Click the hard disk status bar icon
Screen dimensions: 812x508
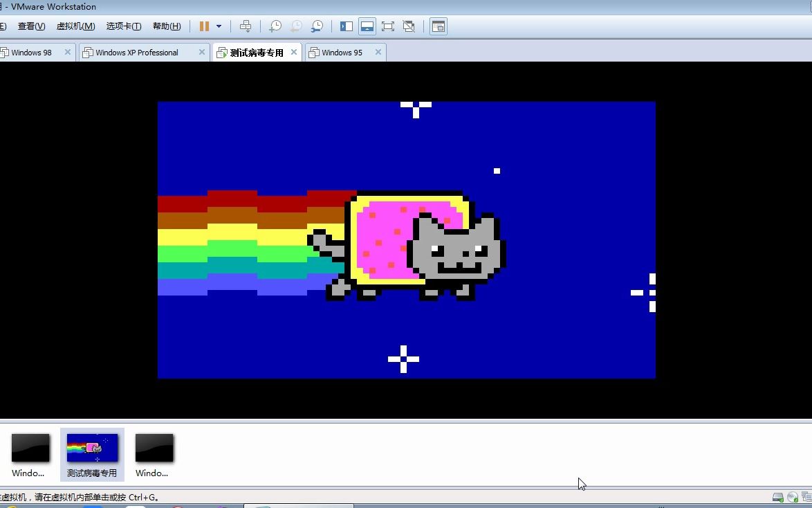pos(778,498)
